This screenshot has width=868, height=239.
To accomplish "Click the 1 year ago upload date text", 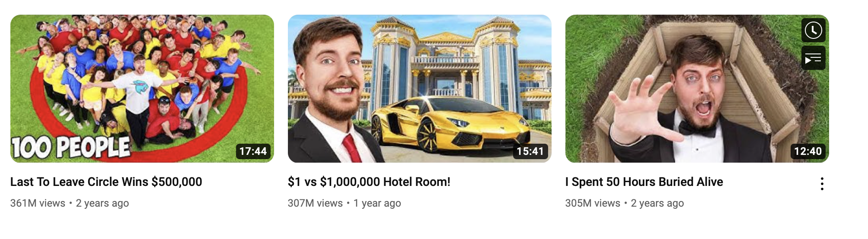I will coord(377,203).
